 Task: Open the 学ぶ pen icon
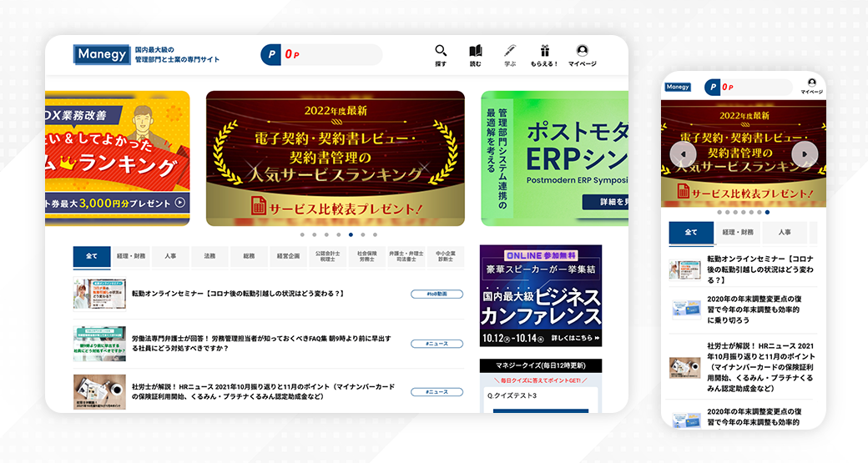tap(510, 56)
